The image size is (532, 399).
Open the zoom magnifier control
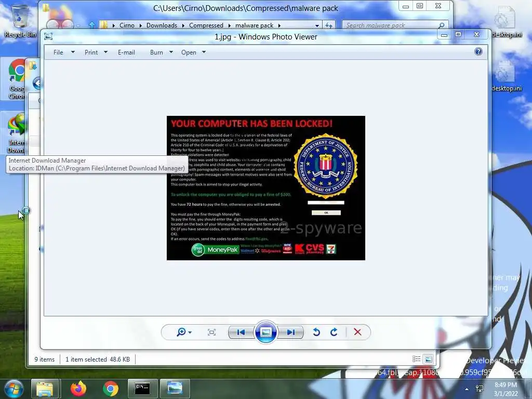click(x=184, y=332)
